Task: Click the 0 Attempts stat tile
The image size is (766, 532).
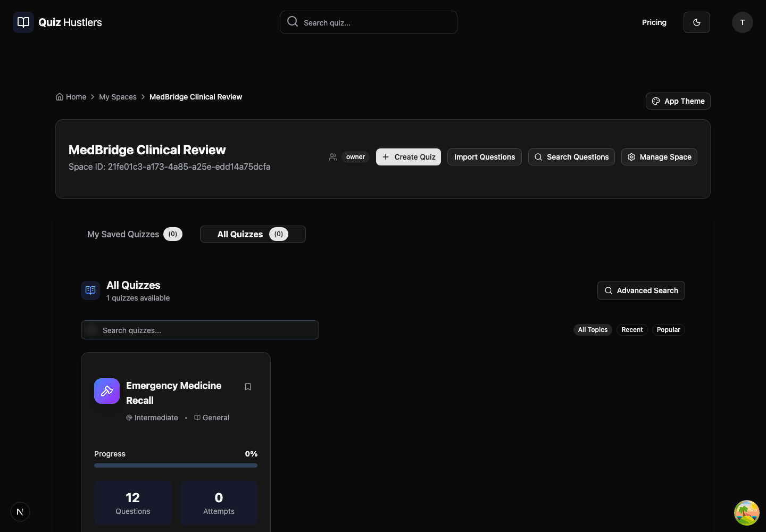Action: (219, 503)
